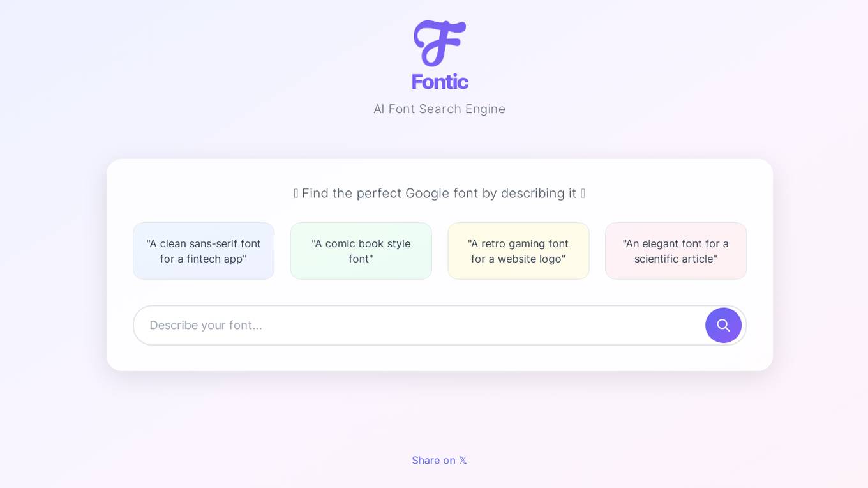The image size is (868, 488).
Task: Focus the "Describe your font..." search field
Action: click(x=419, y=325)
